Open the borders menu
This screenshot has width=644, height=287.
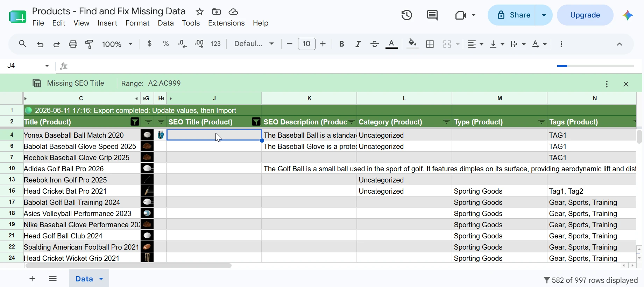430,44
